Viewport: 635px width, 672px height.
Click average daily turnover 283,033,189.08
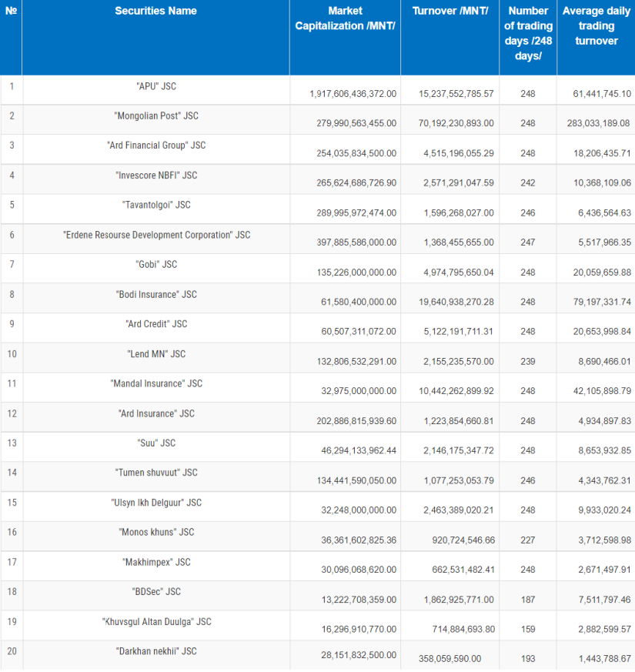598,123
